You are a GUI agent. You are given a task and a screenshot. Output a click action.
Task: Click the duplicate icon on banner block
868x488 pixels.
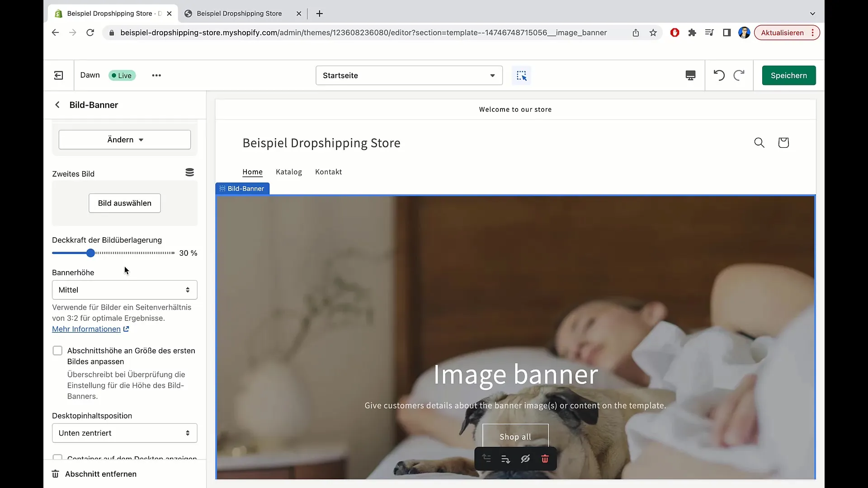coord(505,458)
